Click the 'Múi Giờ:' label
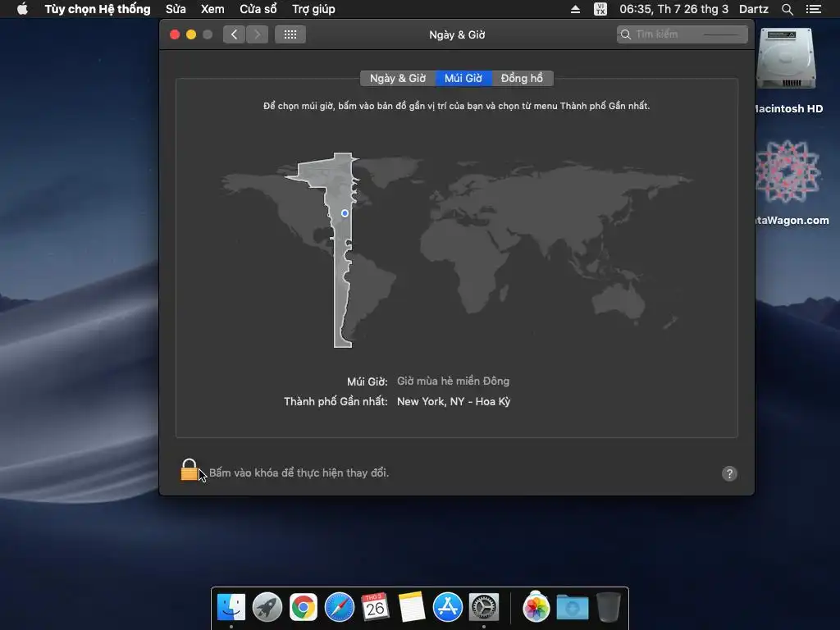This screenshot has width=840, height=630. pyautogui.click(x=367, y=381)
